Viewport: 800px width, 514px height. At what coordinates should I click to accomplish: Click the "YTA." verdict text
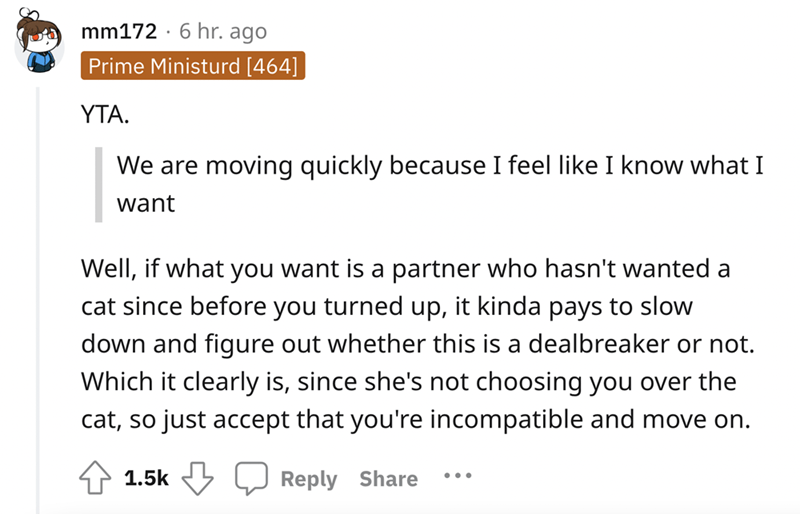coord(104,115)
